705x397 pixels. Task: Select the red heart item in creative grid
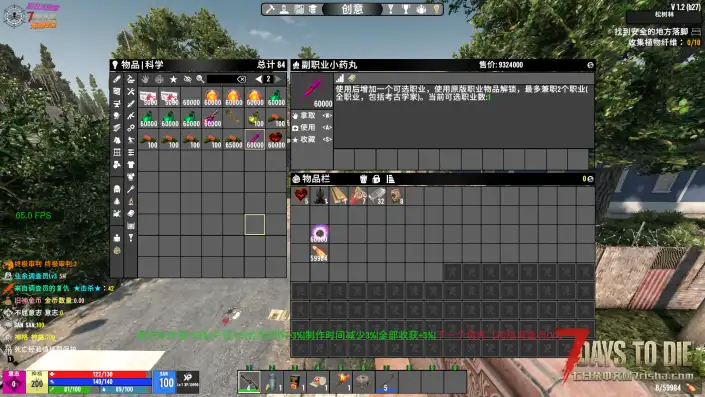[x=276, y=139]
